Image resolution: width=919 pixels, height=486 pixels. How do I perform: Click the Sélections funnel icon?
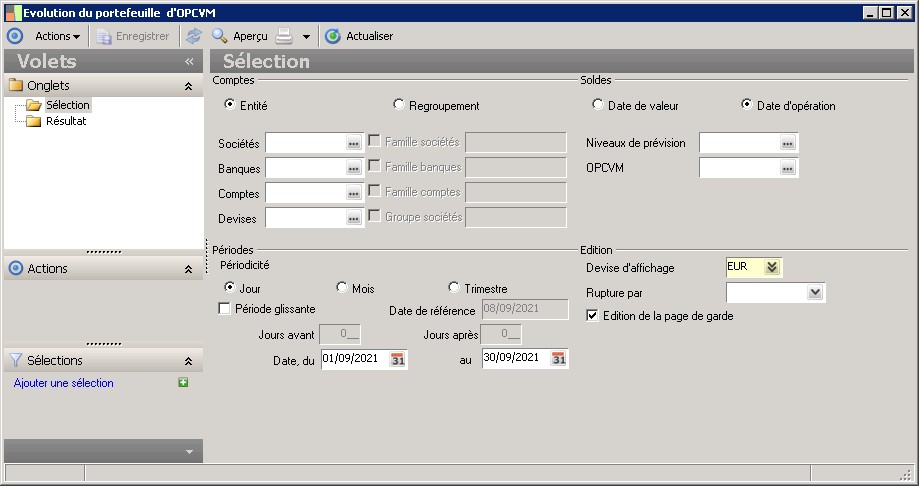coord(16,360)
